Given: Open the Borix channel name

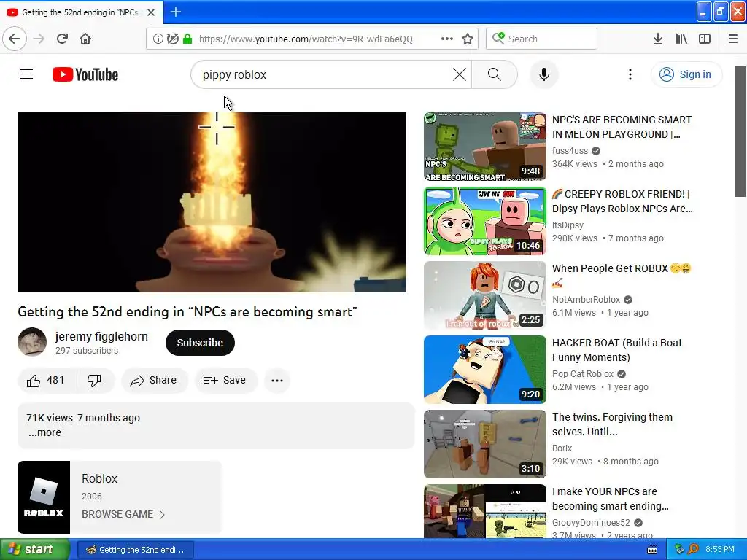Looking at the screenshot, I should pyautogui.click(x=562, y=448).
